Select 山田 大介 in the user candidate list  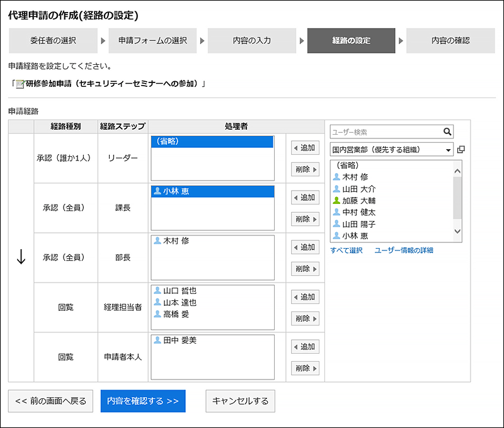(x=391, y=189)
